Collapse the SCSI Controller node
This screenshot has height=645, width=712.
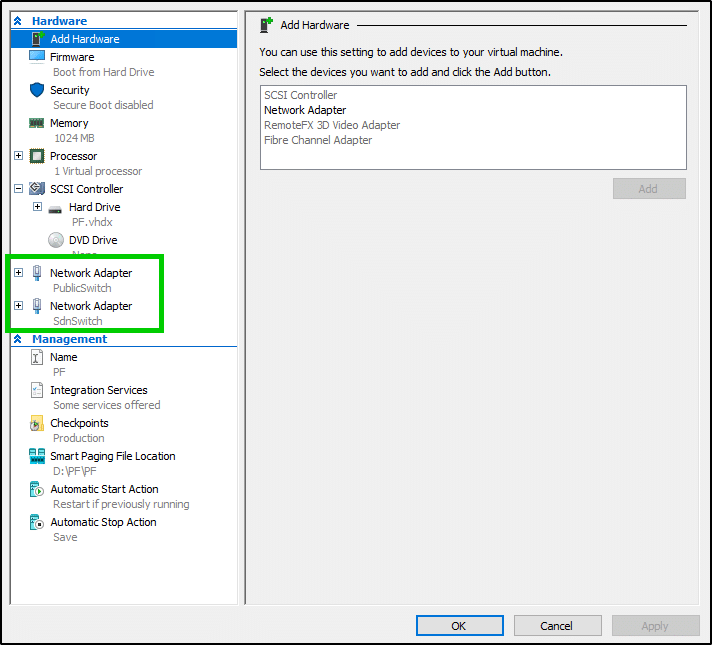pyautogui.click(x=19, y=189)
